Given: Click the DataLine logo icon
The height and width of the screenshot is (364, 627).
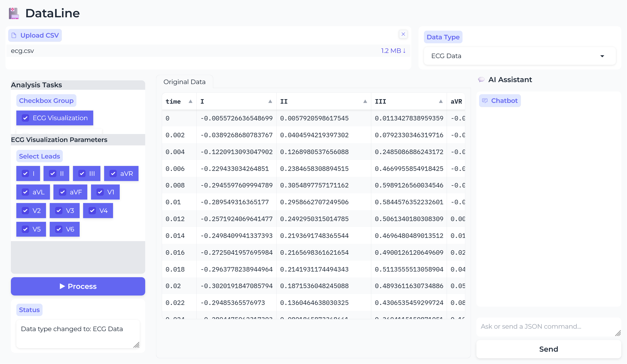Looking at the screenshot, I should click(x=14, y=13).
